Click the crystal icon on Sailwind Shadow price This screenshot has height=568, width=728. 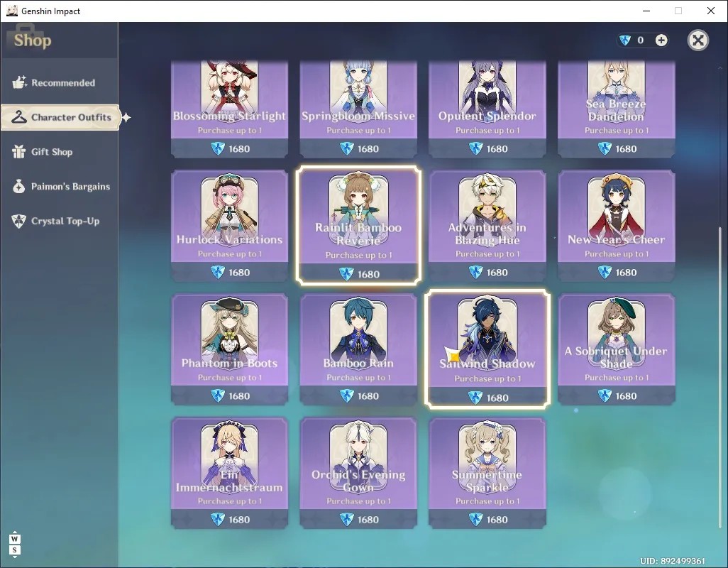[x=475, y=398]
